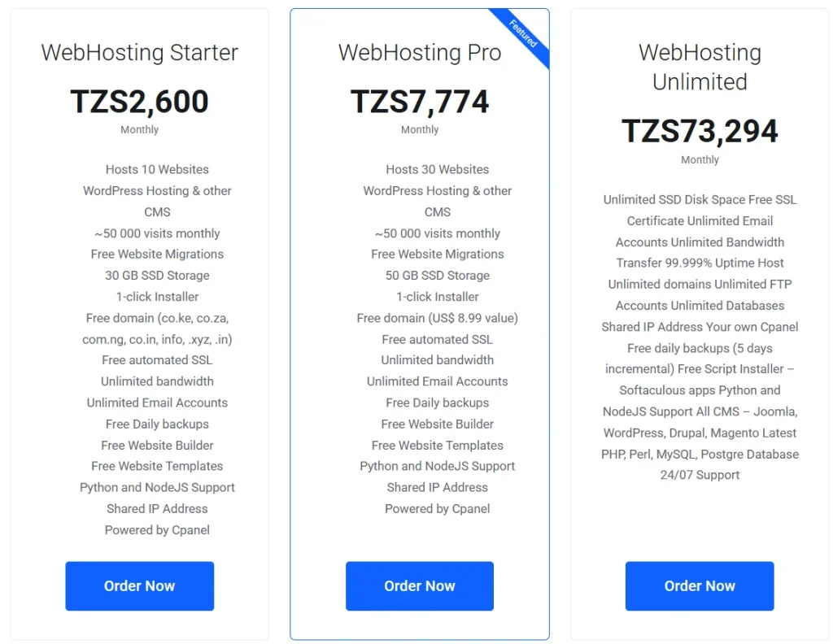Select the TZS2,600 price label
This screenshot has height=644, width=833.
pyautogui.click(x=139, y=102)
